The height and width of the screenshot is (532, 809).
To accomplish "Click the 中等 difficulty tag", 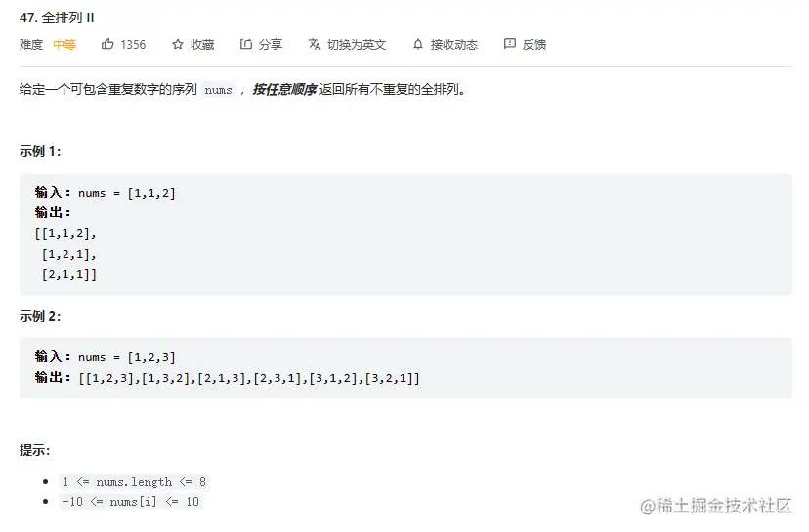I will (64, 45).
